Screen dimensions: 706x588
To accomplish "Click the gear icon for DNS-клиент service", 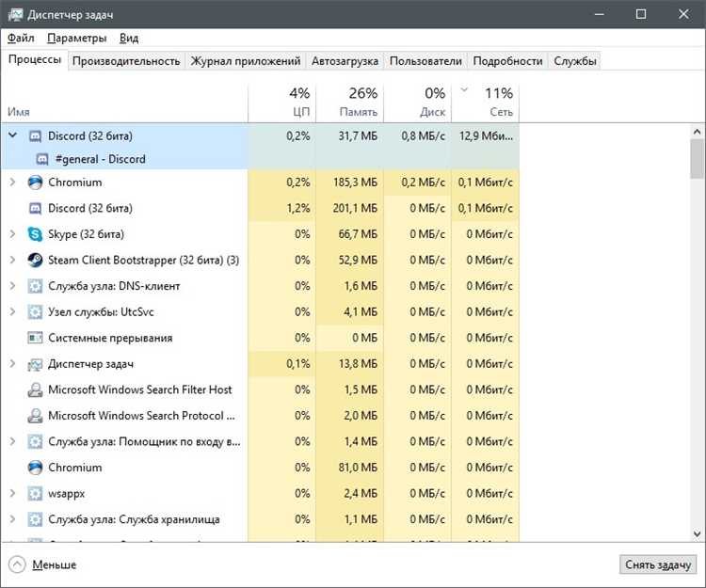I will click(x=35, y=286).
